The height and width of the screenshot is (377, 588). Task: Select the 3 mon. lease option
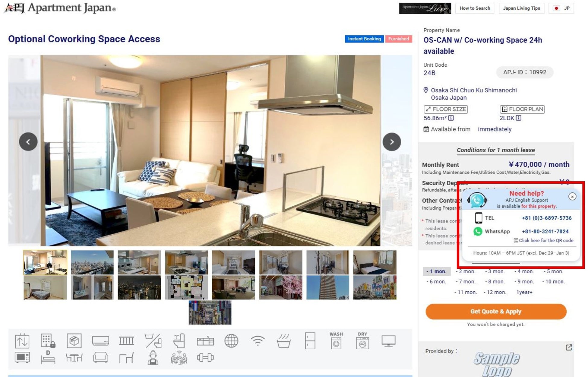pyautogui.click(x=495, y=271)
